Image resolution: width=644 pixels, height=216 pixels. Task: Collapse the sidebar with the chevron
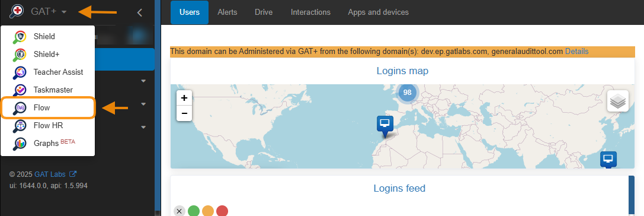140,12
